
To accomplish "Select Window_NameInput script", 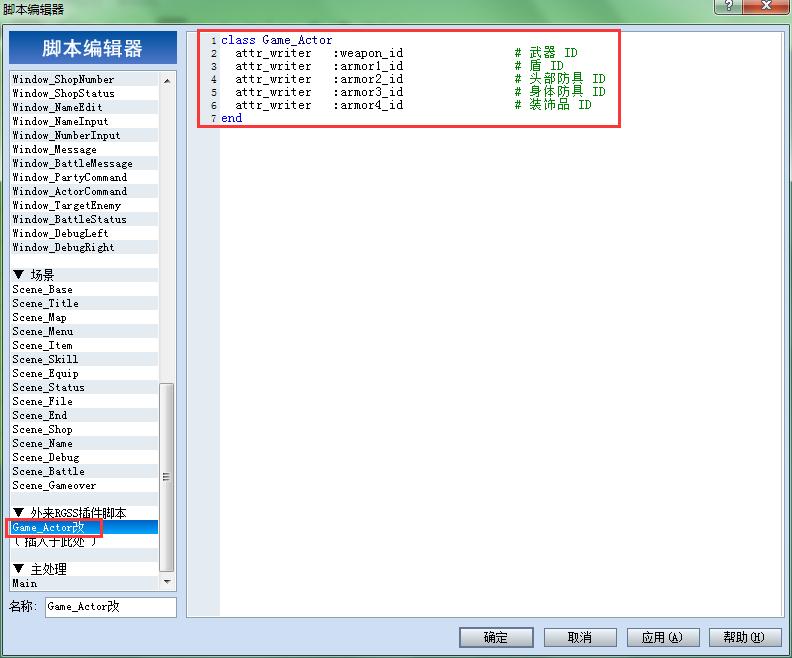I will click(x=84, y=121).
